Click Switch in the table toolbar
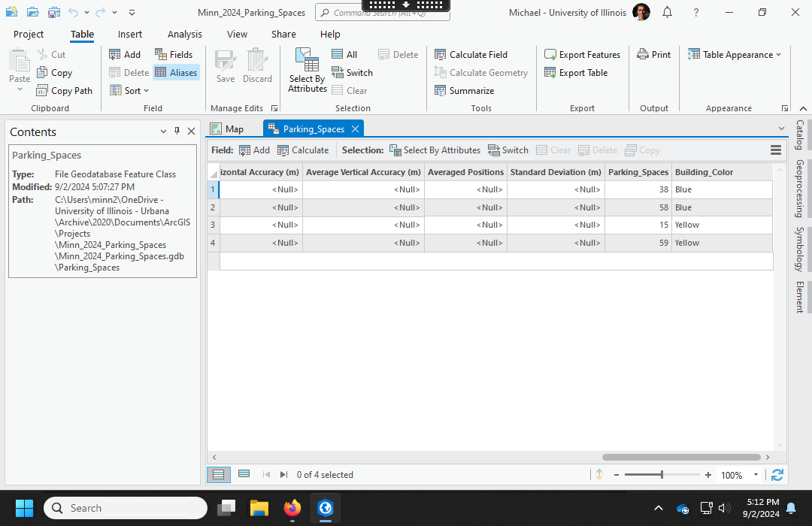This screenshot has height=526, width=812. point(508,150)
